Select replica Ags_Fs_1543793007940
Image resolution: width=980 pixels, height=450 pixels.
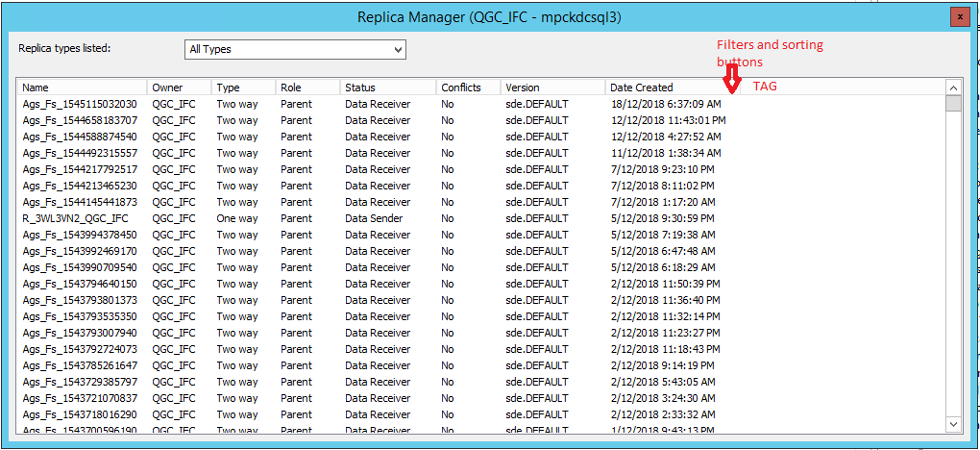[80, 333]
